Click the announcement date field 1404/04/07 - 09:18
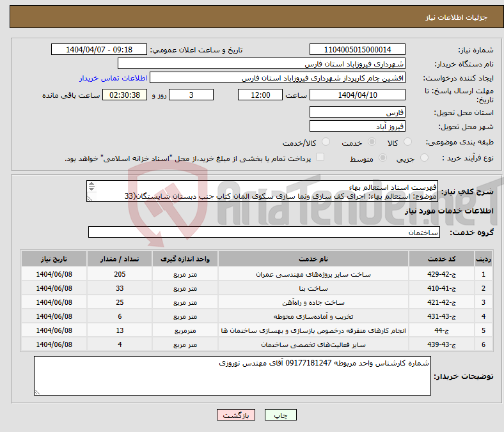Viewport: 504px width, 432px height. point(99,49)
